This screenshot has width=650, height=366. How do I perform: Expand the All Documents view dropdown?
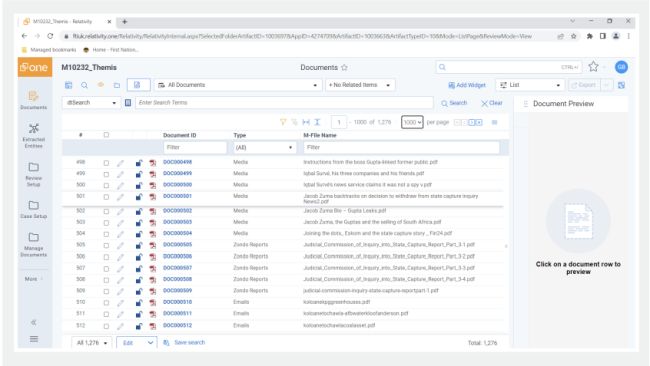238,85
